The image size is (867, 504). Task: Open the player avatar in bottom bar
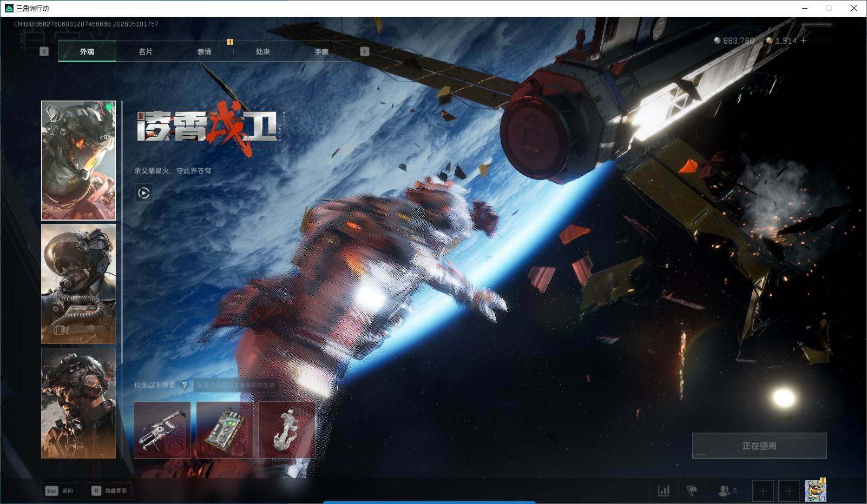pyautogui.click(x=816, y=490)
